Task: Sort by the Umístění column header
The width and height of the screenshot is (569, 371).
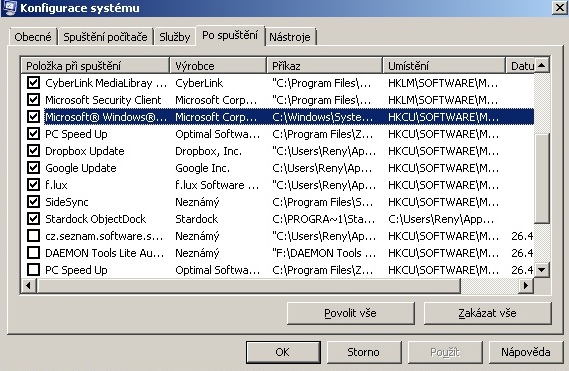Action: pyautogui.click(x=444, y=66)
